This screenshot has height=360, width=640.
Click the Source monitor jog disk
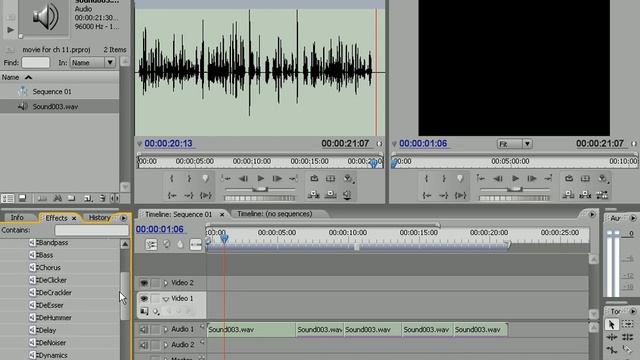coord(260,198)
